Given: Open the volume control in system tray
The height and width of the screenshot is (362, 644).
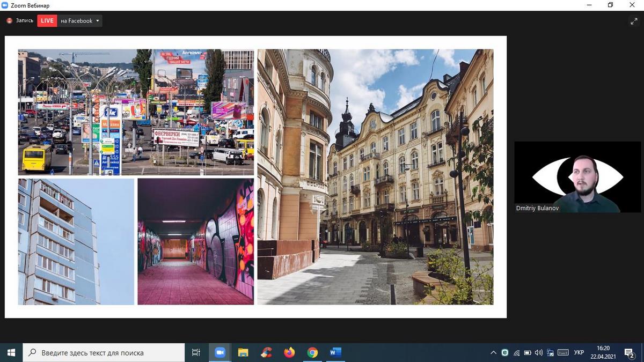Looking at the screenshot, I should pos(539,352).
